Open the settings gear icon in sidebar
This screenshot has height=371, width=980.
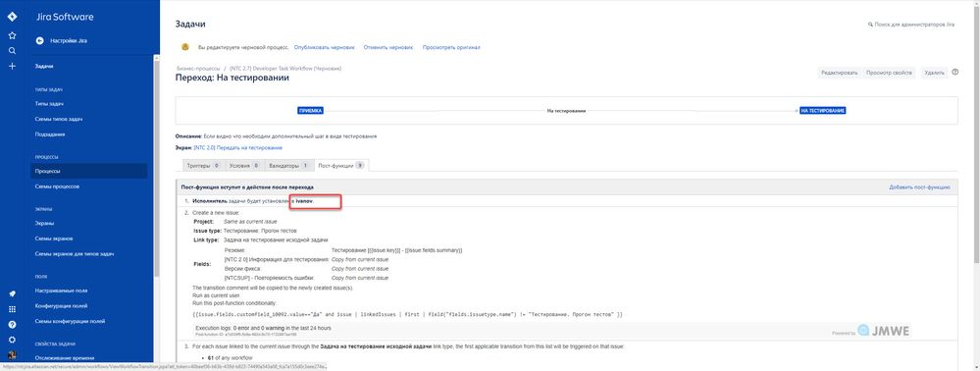click(x=12, y=341)
